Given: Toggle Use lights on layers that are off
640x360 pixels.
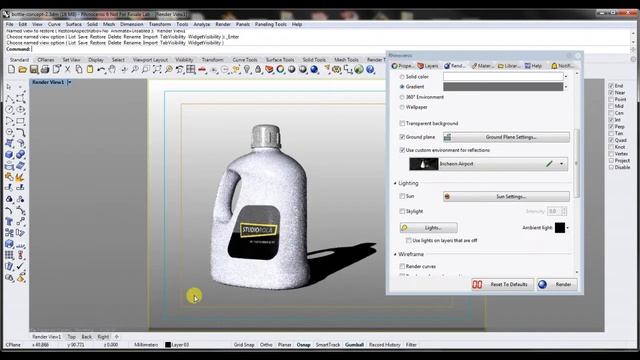Looking at the screenshot, I should [x=409, y=240].
